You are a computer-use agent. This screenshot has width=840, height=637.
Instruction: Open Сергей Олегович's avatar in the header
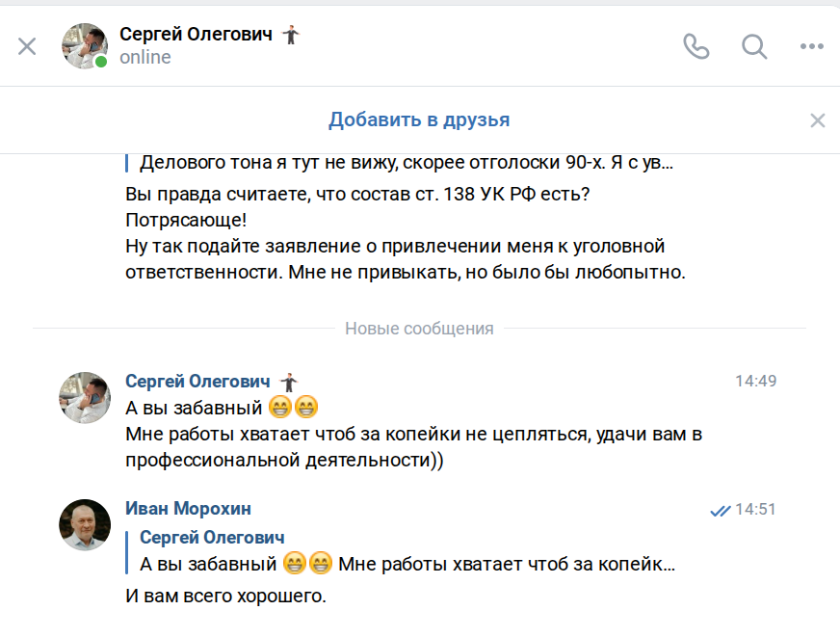tap(85, 46)
